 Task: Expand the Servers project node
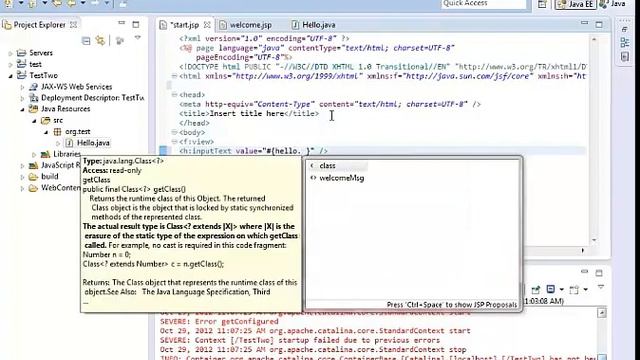coord(11,53)
